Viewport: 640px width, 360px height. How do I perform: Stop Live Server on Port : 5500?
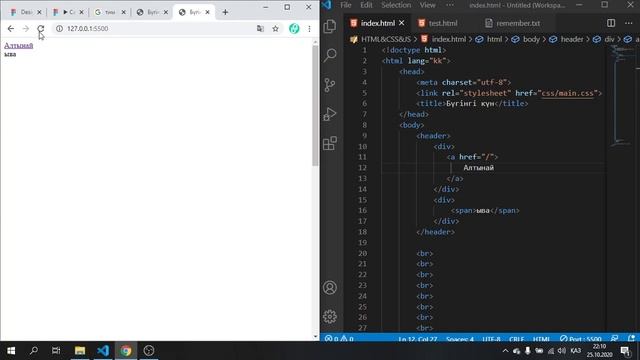(581, 339)
